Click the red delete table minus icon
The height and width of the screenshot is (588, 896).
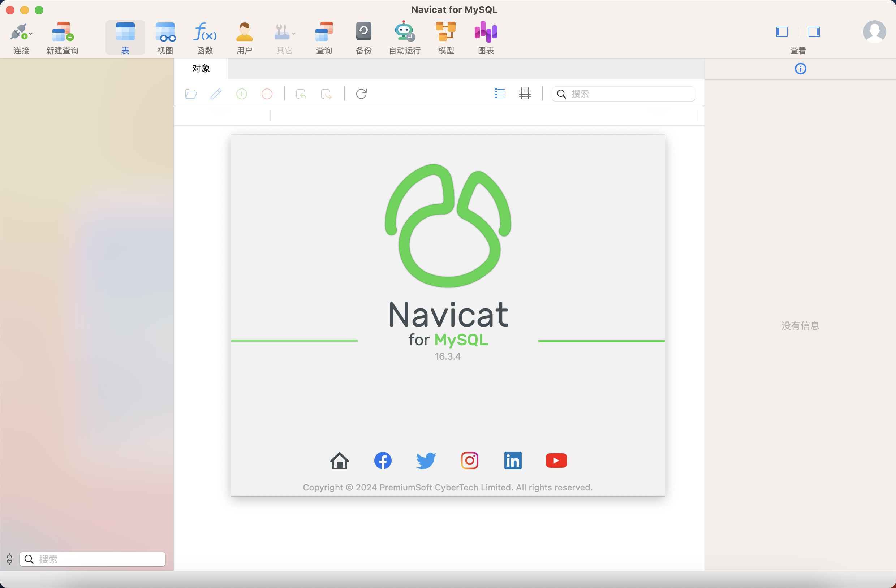267,94
